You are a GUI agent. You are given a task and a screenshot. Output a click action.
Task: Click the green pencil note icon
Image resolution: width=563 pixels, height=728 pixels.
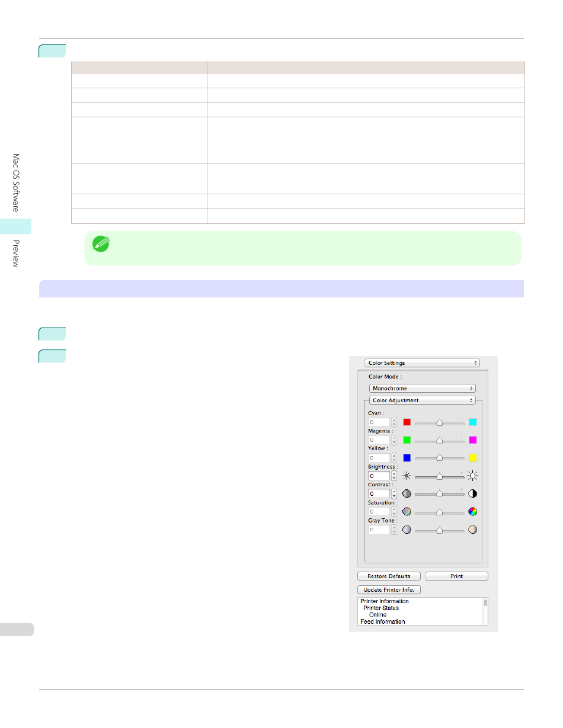[101, 243]
